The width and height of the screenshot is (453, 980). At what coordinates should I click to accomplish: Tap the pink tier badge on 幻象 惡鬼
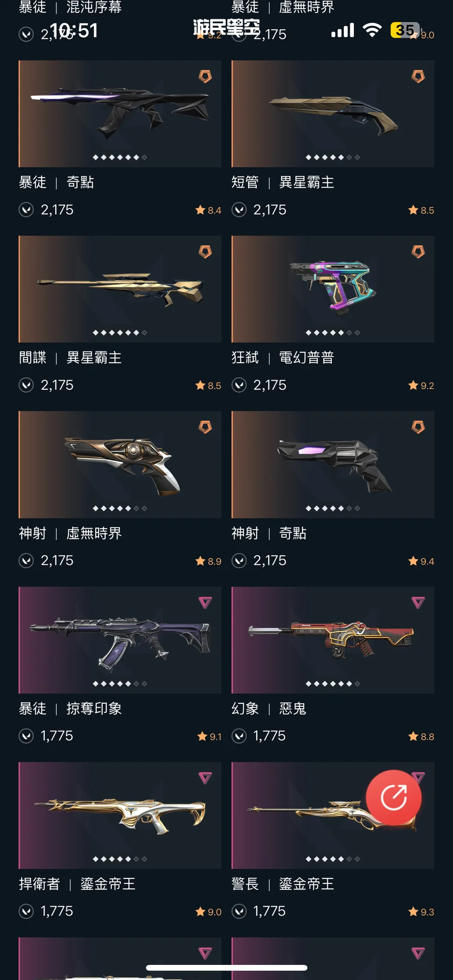coord(418,602)
